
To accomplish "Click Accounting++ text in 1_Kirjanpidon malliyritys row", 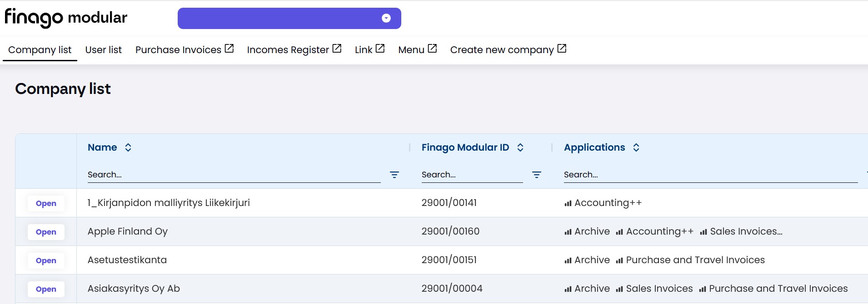I will tap(608, 203).
